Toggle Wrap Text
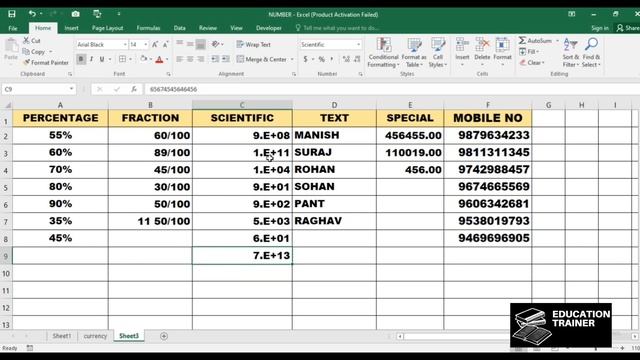Screen dimensions: 640x360 pyautogui.click(x=253, y=44)
